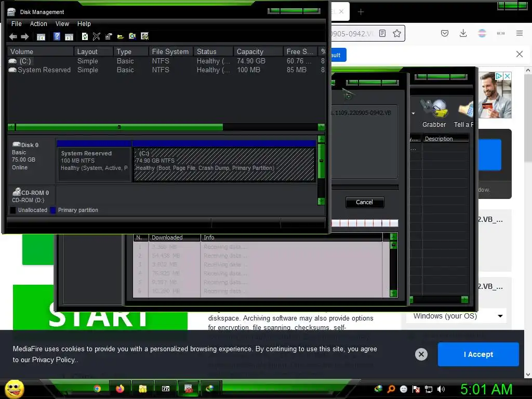
Task: Open Firefox hamburger application menu
Action: point(520,33)
